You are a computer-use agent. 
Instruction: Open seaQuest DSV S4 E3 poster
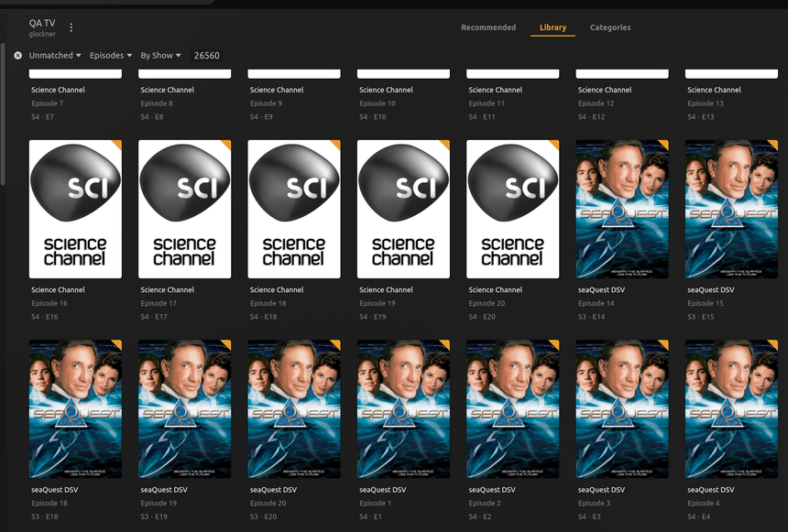point(622,409)
